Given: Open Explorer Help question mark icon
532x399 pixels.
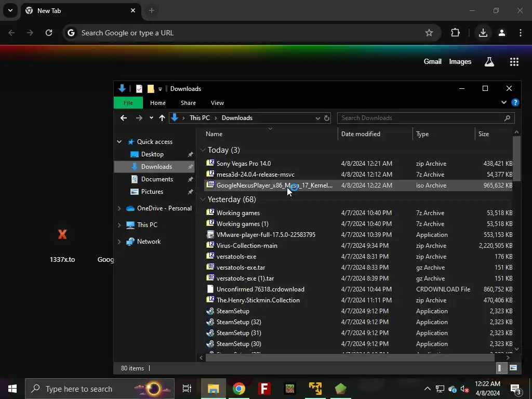Looking at the screenshot, I should (515, 102).
